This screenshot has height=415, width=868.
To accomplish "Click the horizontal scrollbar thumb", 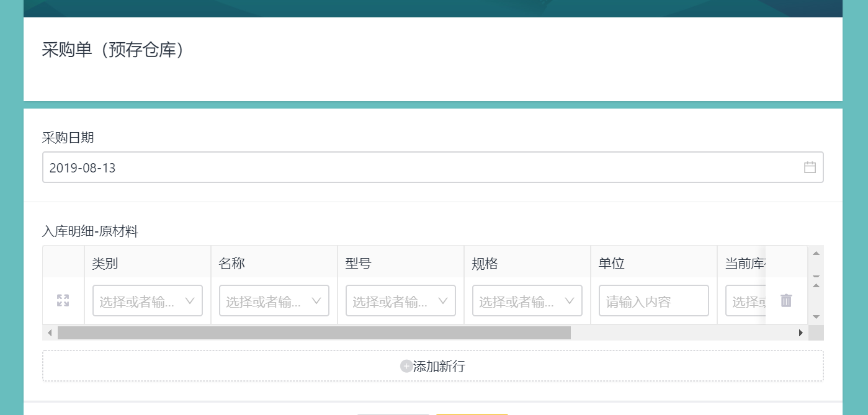I will click(314, 333).
